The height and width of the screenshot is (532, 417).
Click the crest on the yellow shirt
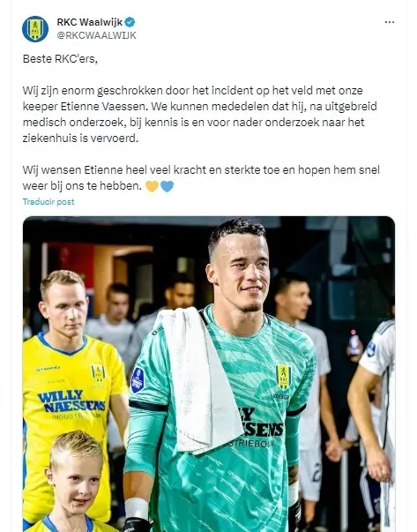tap(98, 372)
